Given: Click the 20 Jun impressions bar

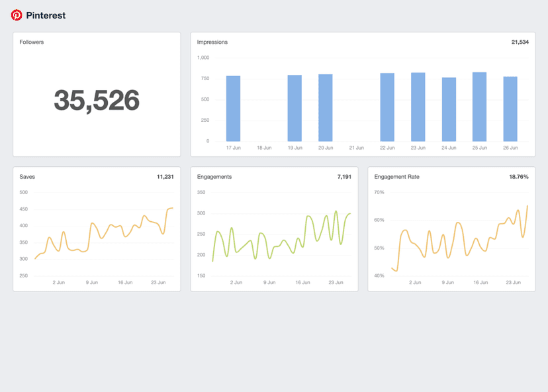Looking at the screenshot, I should tap(326, 108).
